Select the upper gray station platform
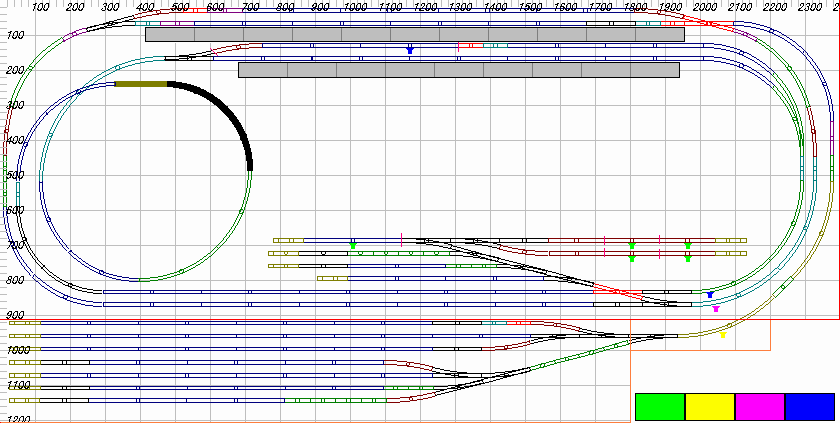This screenshot has width=840, height=423. click(414, 34)
